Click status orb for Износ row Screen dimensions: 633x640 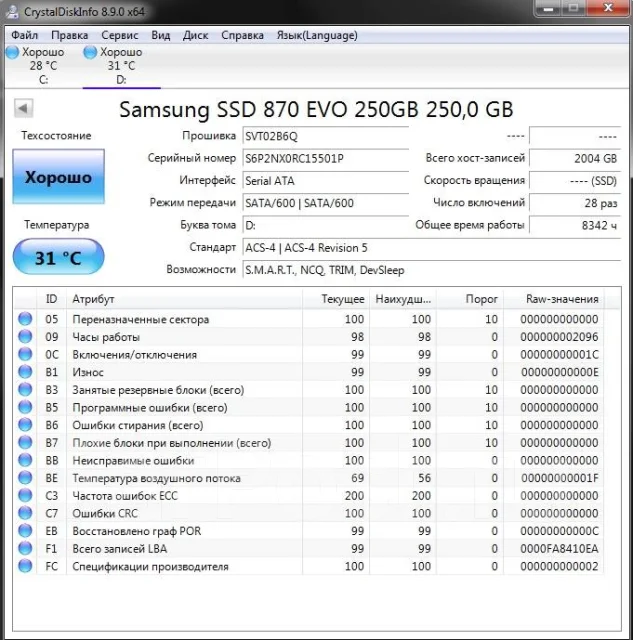25,372
